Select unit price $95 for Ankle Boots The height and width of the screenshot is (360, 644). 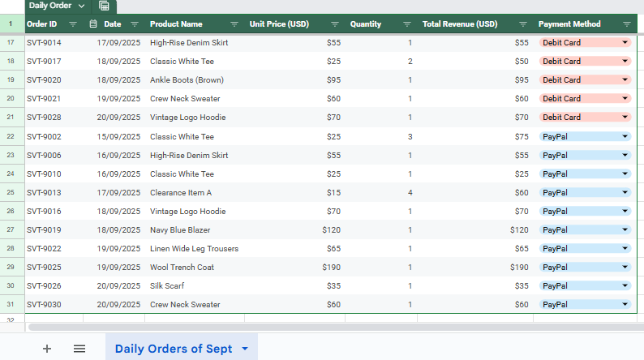click(295, 79)
